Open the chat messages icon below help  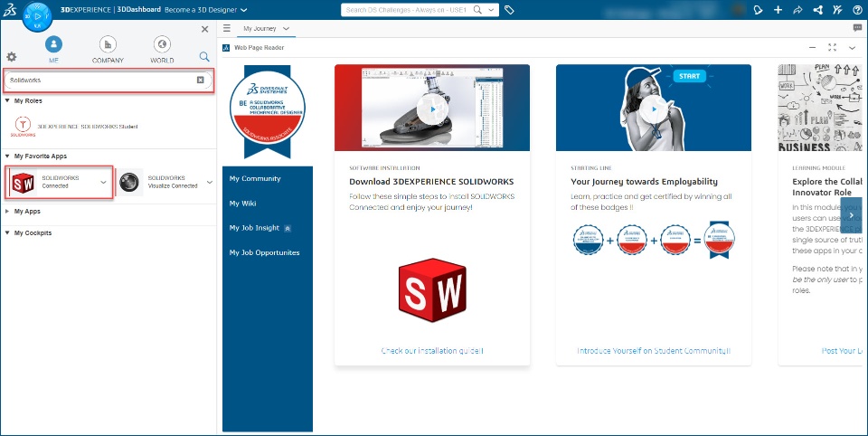click(857, 28)
